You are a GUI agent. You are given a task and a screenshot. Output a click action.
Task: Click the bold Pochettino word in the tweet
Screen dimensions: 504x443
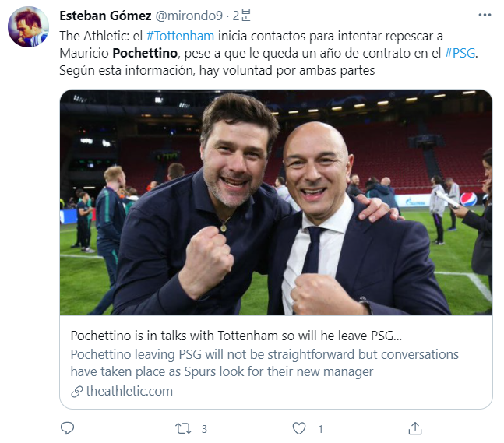coord(146,54)
